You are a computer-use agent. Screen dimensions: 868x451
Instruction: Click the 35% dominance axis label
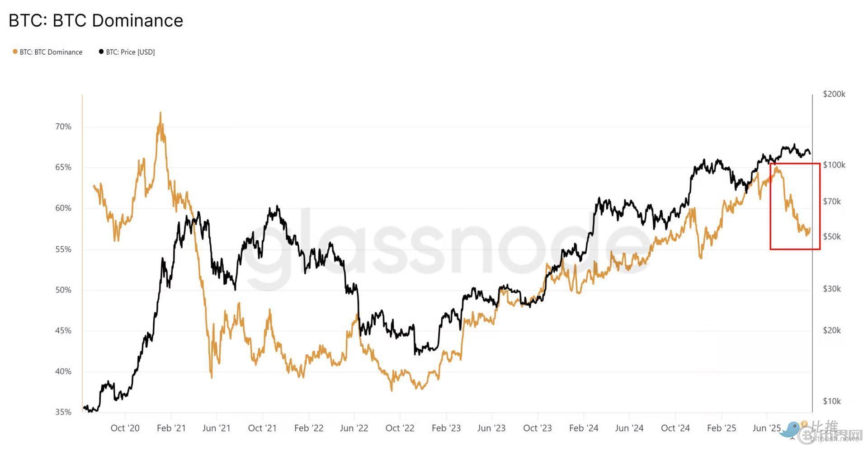point(63,412)
